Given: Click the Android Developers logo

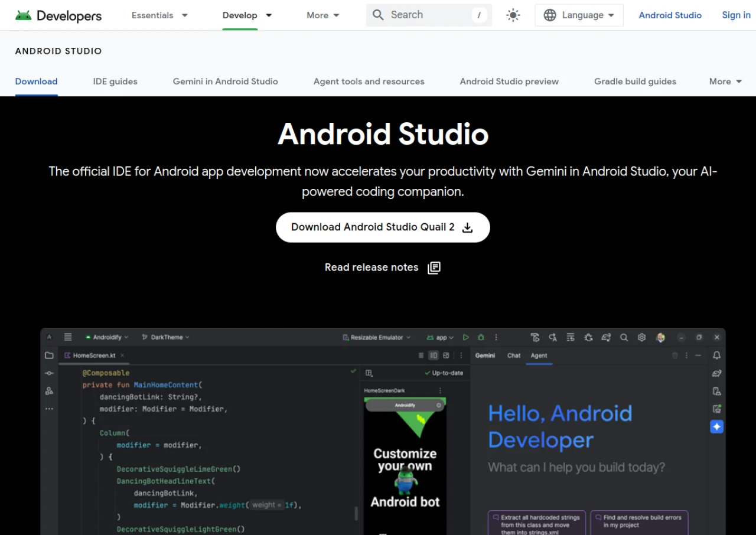Looking at the screenshot, I should pyautogui.click(x=58, y=15).
